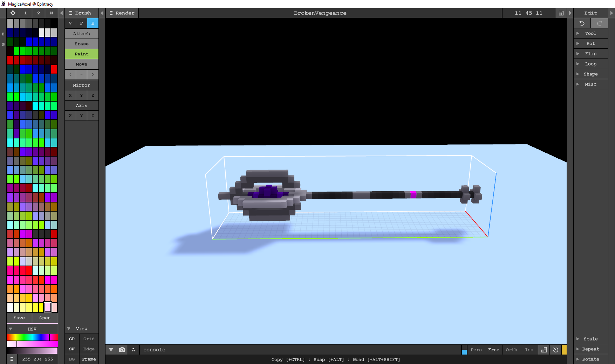Collapse the HSV color section

pos(32,329)
